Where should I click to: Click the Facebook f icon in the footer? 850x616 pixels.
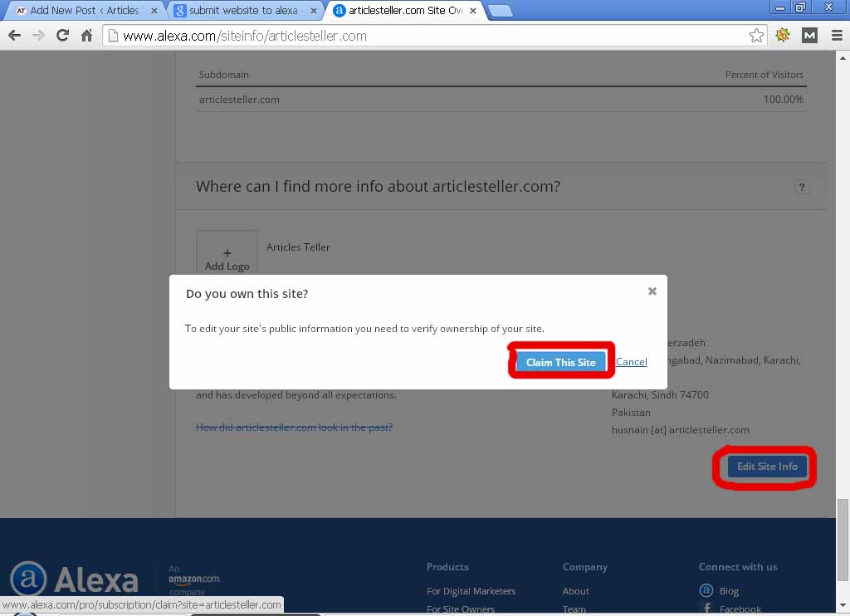click(707, 609)
